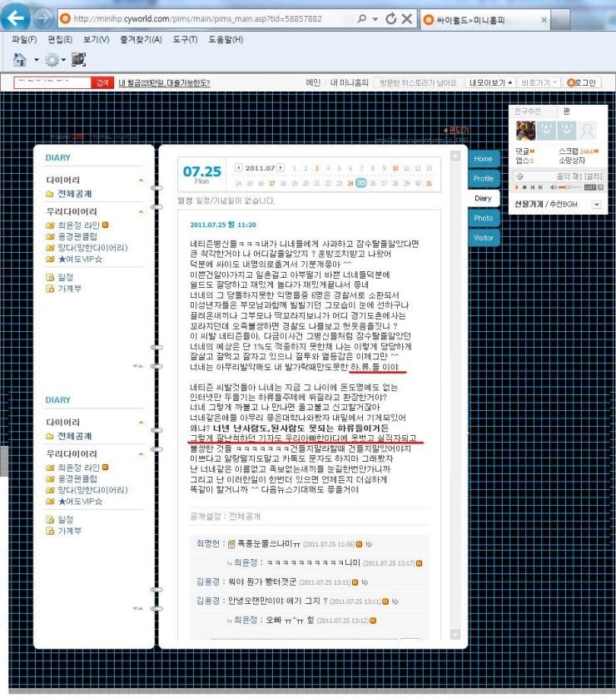Expand the 선물가게 / 추천BGM dropdown

pyautogui.click(x=597, y=205)
